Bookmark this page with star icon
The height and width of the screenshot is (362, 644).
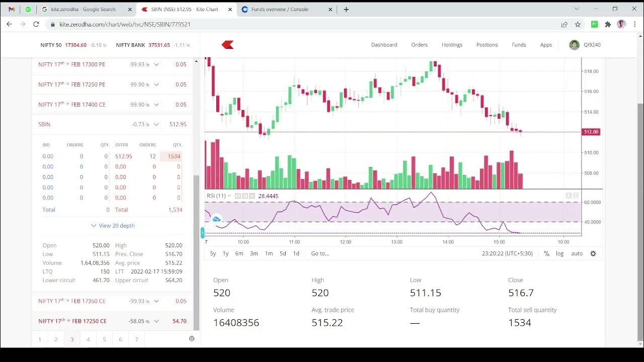click(578, 24)
